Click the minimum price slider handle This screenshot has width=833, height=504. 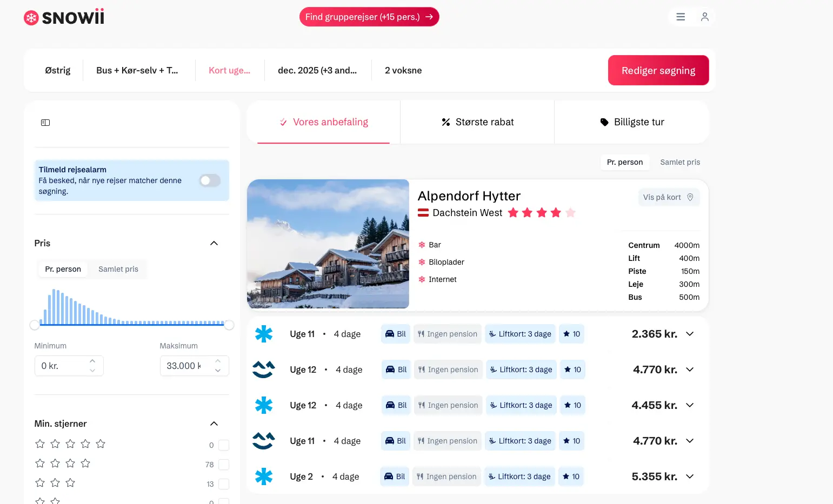pyautogui.click(x=35, y=325)
